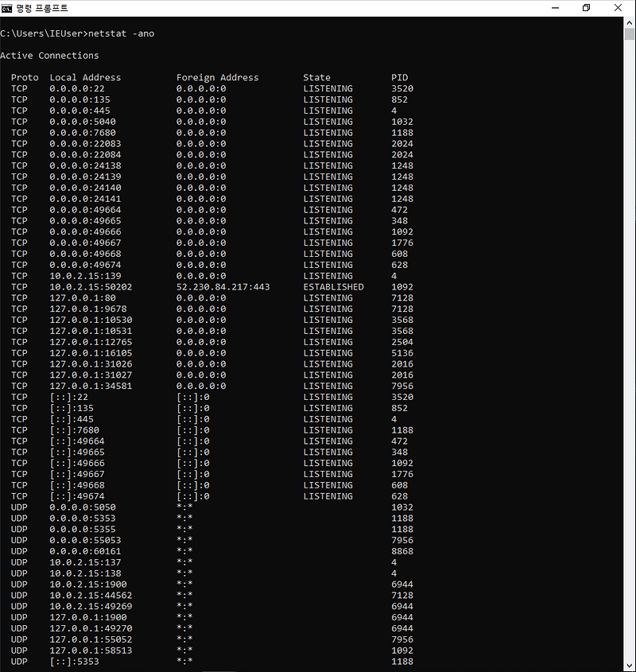Select local address 127.0.0.1:31026
Viewport: 636px width, 672px height.
91,364
